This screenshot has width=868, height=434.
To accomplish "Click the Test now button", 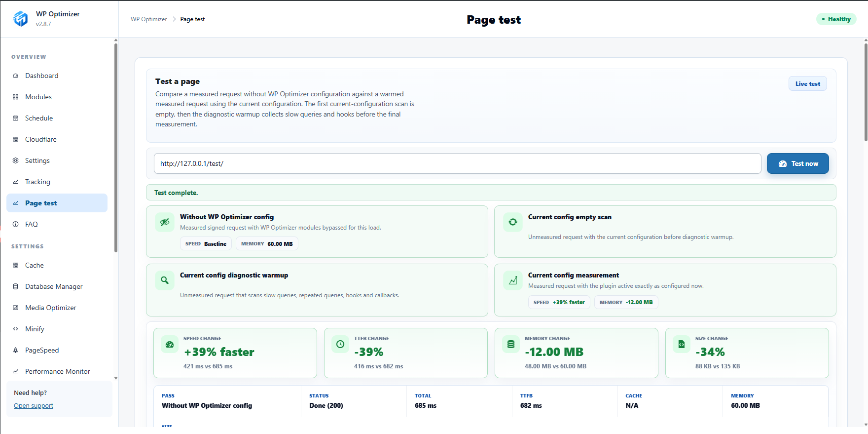I will 797,163.
